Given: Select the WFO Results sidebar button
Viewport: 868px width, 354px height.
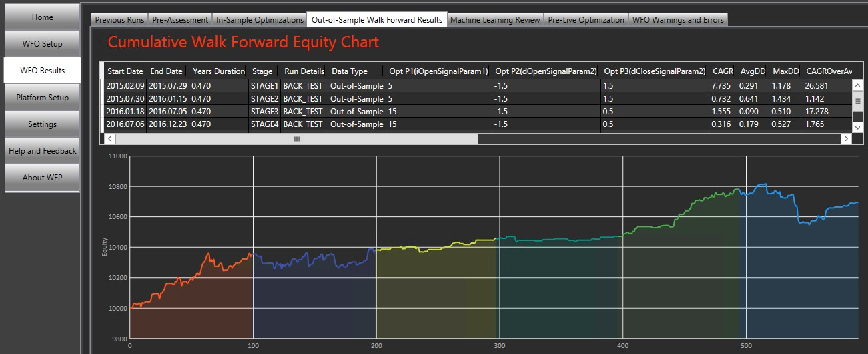Looking at the screenshot, I should pyautogui.click(x=42, y=71).
